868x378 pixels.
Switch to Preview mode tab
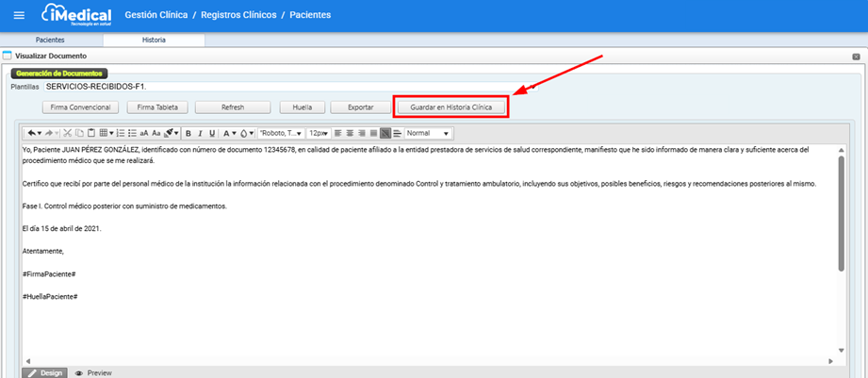tap(93, 372)
